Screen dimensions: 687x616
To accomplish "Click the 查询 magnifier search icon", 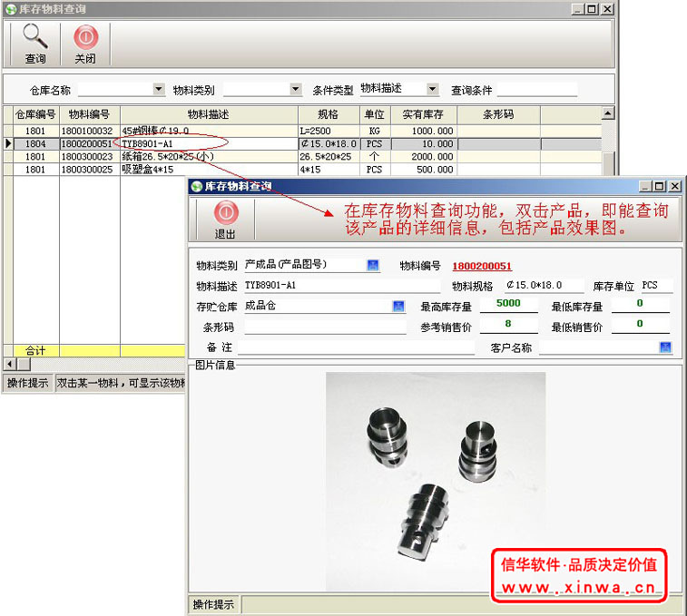I will point(34,36).
